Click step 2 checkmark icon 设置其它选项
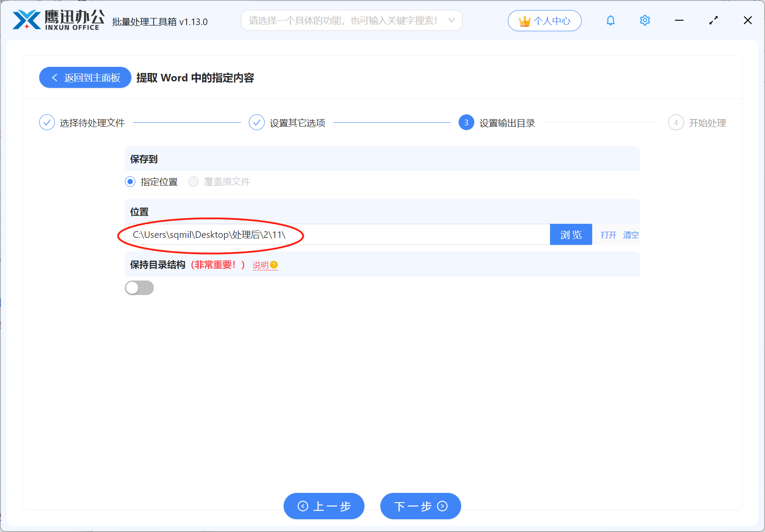The height and width of the screenshot is (532, 765). click(x=257, y=122)
